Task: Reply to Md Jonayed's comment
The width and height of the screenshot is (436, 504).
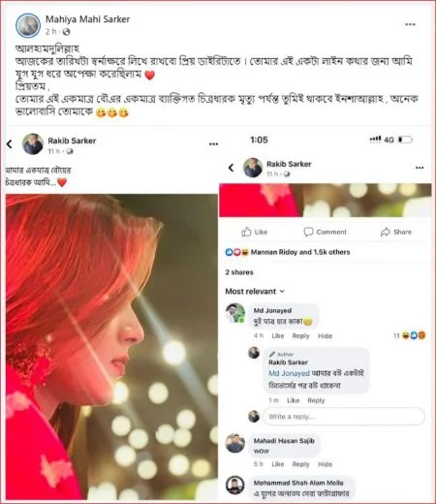Action: [x=300, y=336]
